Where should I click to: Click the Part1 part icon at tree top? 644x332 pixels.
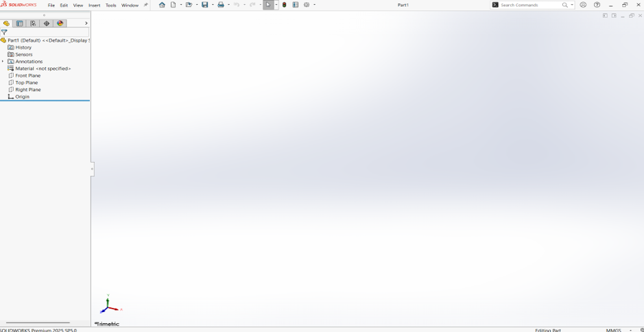(3, 40)
